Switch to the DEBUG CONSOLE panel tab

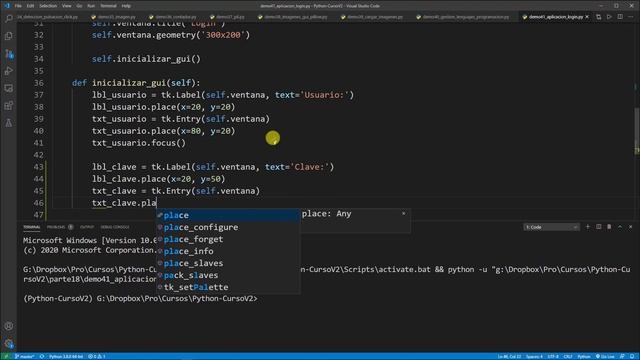115,227
